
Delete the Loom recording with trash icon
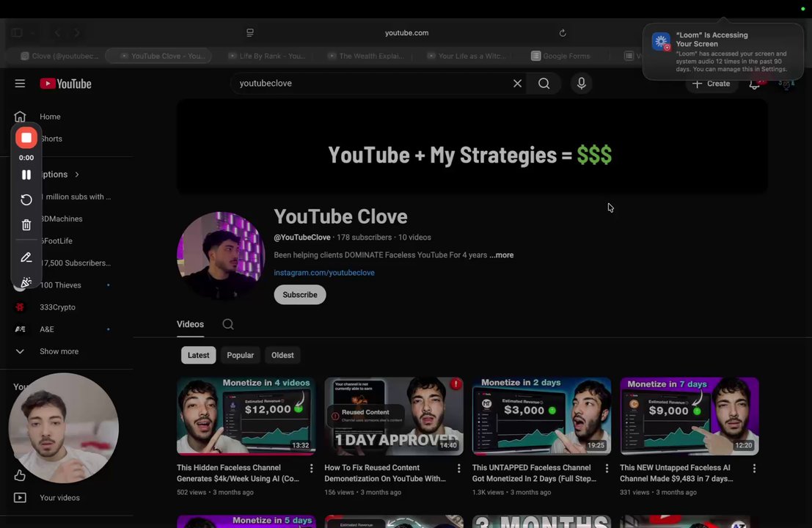pos(26,224)
